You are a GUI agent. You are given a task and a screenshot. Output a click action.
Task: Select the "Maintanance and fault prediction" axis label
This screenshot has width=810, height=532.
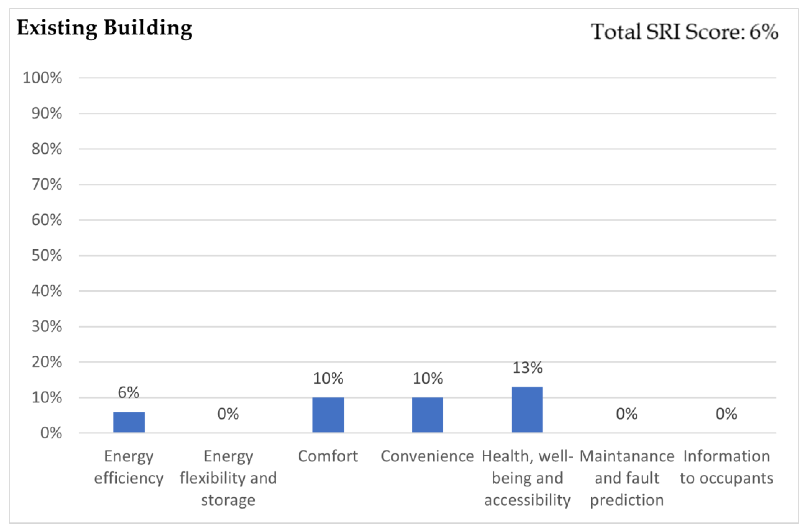point(627,478)
